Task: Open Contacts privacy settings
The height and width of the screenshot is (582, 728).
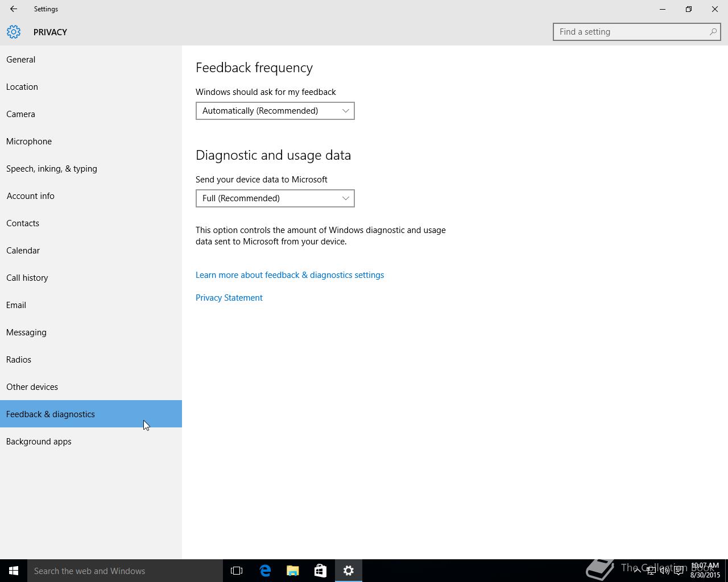Action: (91, 223)
